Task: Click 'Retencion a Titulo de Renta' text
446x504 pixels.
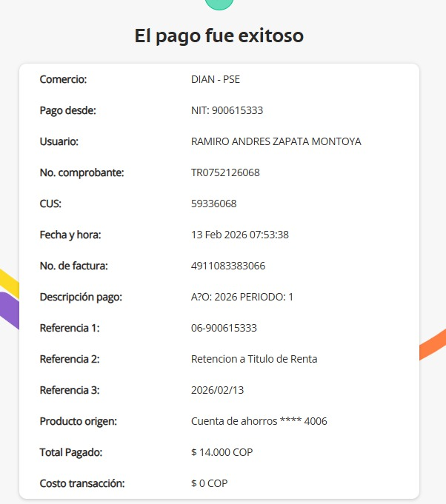Action: [254, 359]
